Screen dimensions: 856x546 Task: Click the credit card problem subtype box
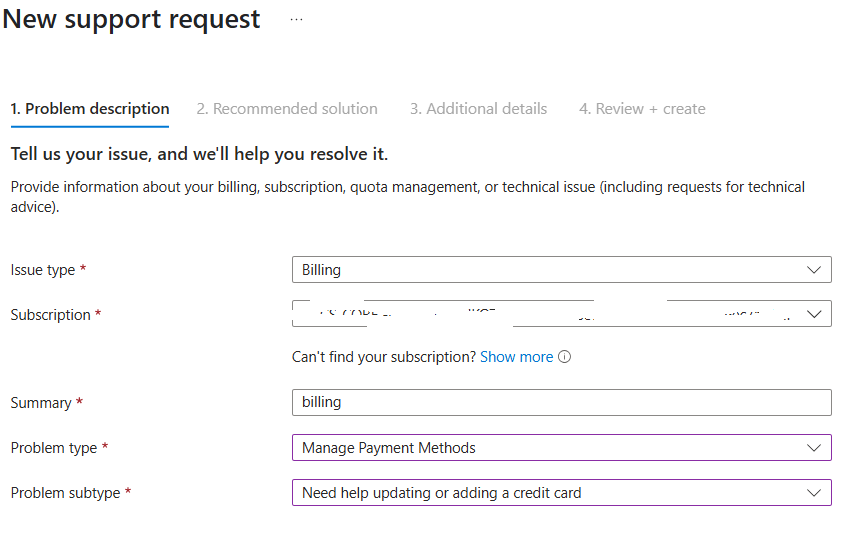(562, 492)
